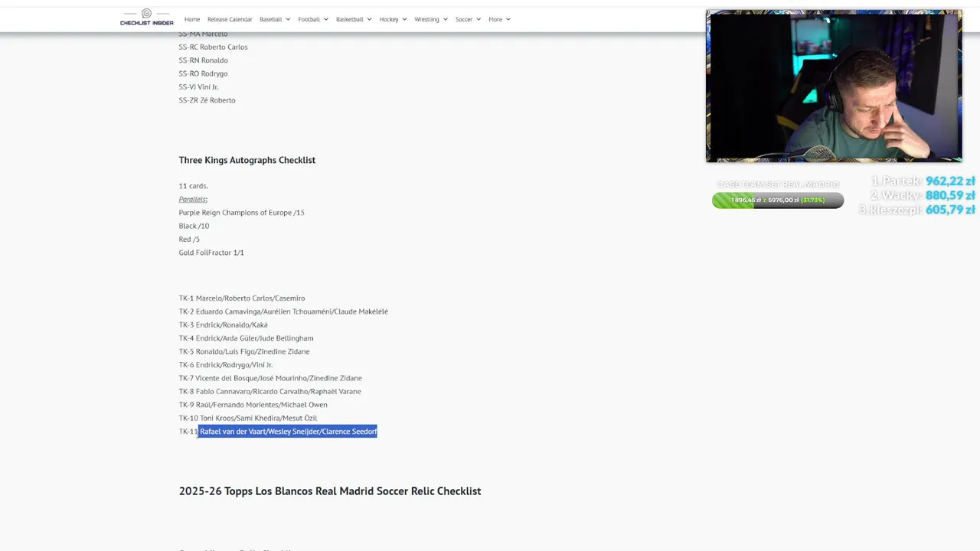The height and width of the screenshot is (551, 980).
Task: Click row TK-5 Ronaldo/Luis Figo/Zinedine Zidane
Action: point(244,352)
